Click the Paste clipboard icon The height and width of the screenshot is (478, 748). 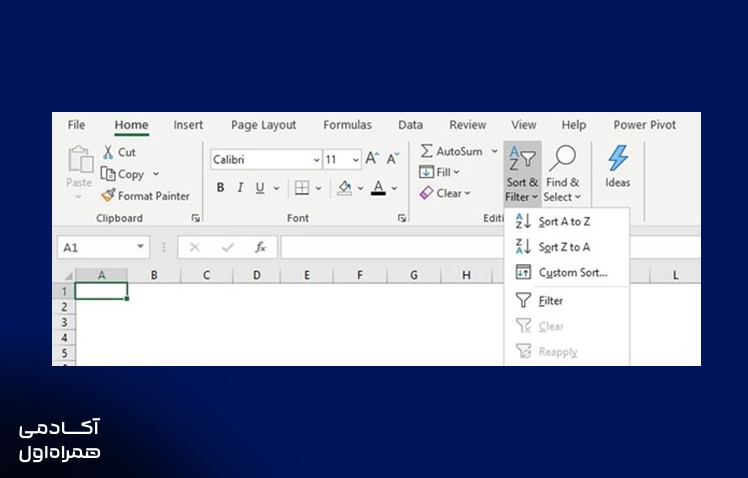[x=80, y=159]
